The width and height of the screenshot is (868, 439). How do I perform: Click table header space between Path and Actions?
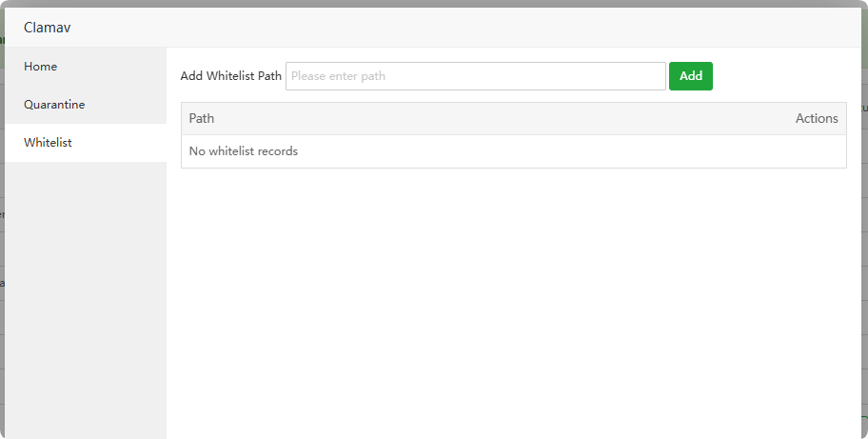495,119
